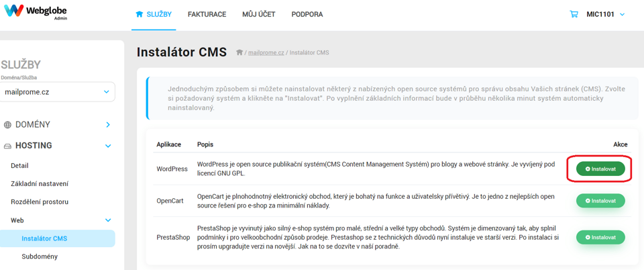
Task: Open Subdomény in sidebar
Action: pyautogui.click(x=40, y=257)
